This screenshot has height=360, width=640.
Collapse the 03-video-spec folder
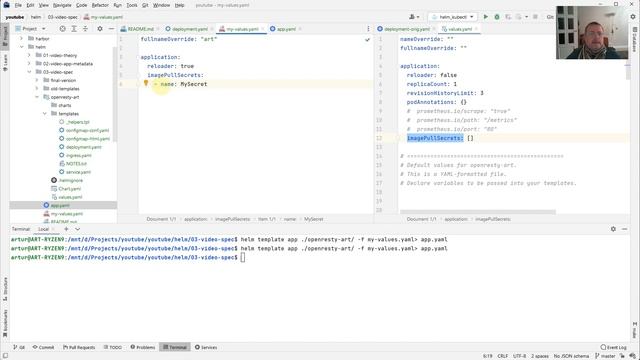[29, 72]
